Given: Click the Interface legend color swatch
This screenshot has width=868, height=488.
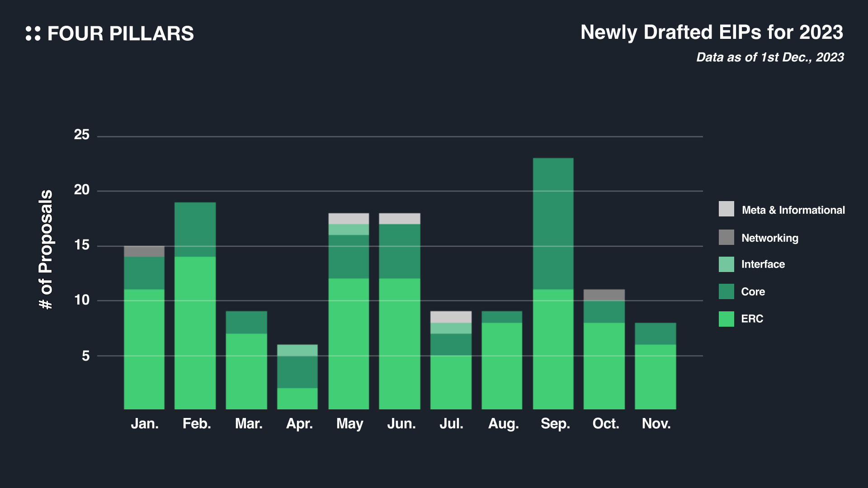Looking at the screenshot, I should click(x=726, y=264).
